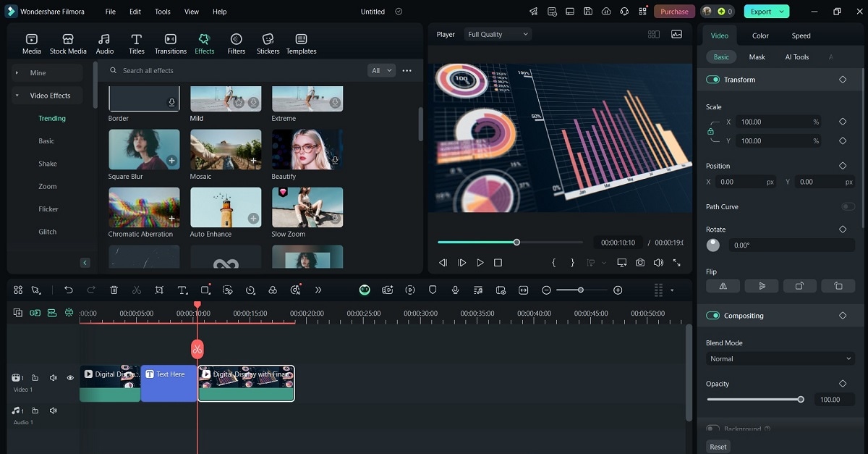Collapse the effects sidebar arrow

tap(85, 263)
